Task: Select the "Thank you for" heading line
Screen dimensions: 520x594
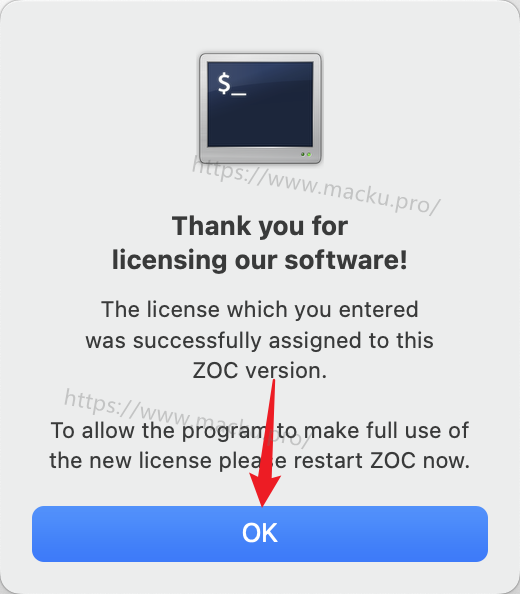Action: coord(260,226)
